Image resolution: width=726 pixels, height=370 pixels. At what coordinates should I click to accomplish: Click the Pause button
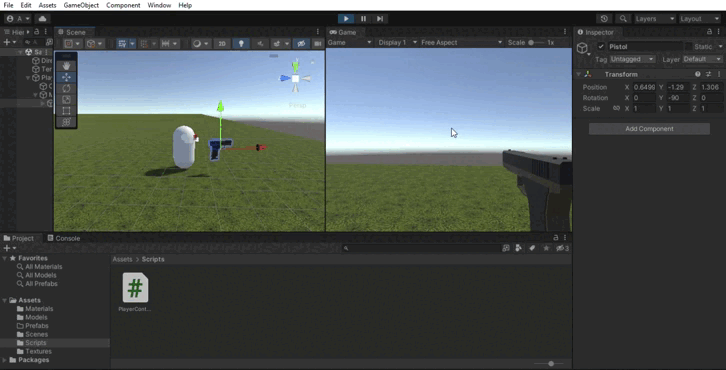(363, 19)
